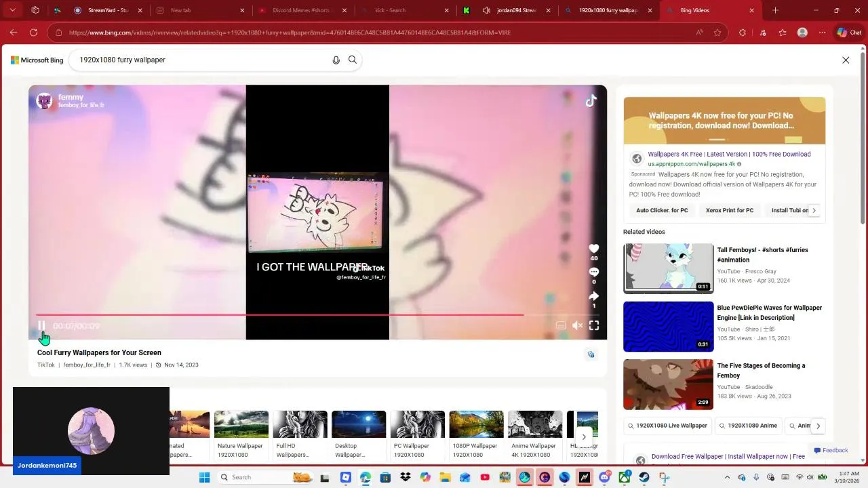Image resolution: width=868 pixels, height=488 pixels.
Task: Open the Windows Start button
Action: pos(204,477)
